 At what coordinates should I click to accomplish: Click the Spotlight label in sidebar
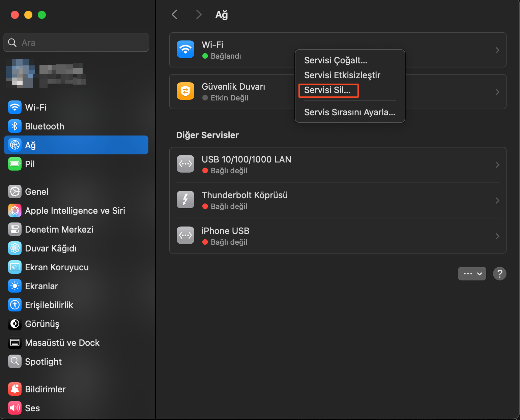44,362
